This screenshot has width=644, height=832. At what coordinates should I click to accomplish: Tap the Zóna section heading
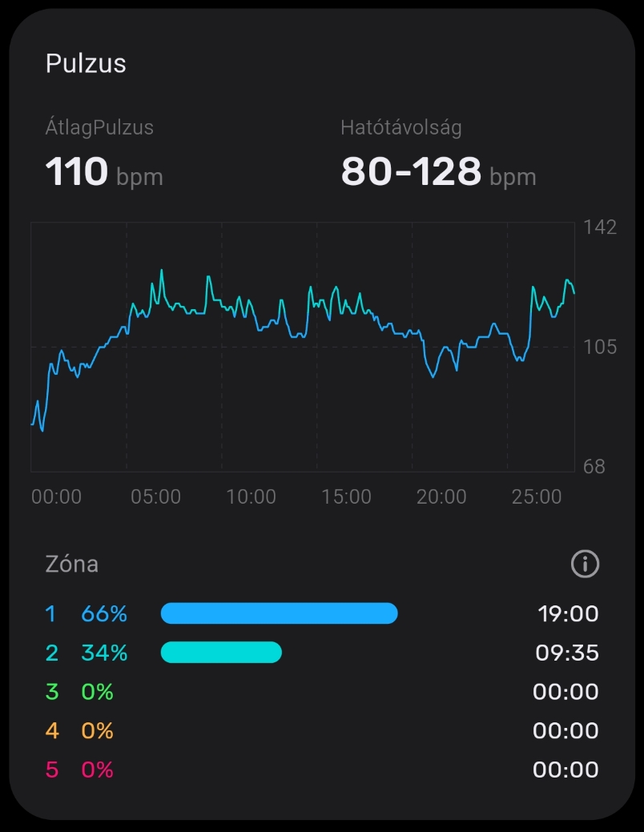pyautogui.click(x=72, y=564)
